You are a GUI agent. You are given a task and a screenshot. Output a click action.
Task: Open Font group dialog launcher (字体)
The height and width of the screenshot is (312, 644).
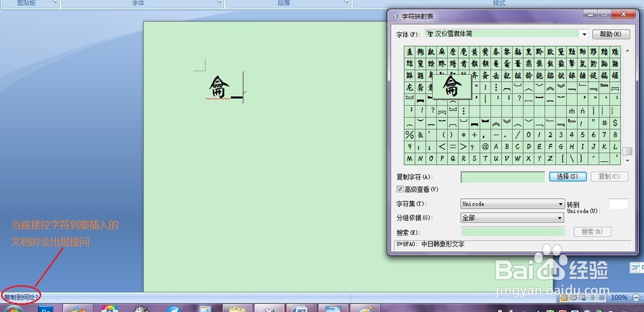tap(218, 2)
